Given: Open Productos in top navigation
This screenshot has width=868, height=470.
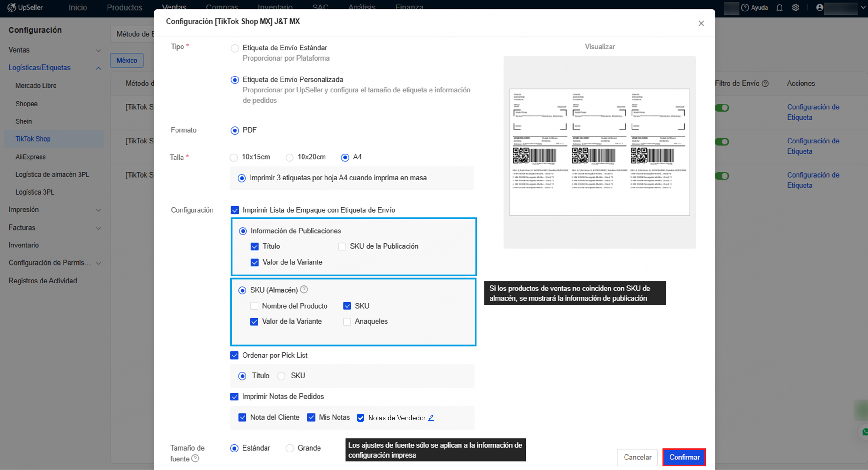Looking at the screenshot, I should (125, 7).
